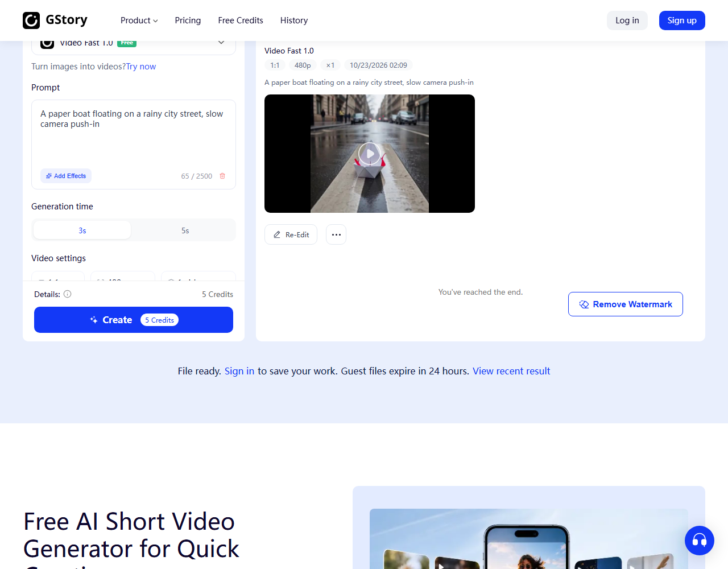Viewport: 728px width, 569px height.
Task: Open the headset support chat icon
Action: pos(700,541)
